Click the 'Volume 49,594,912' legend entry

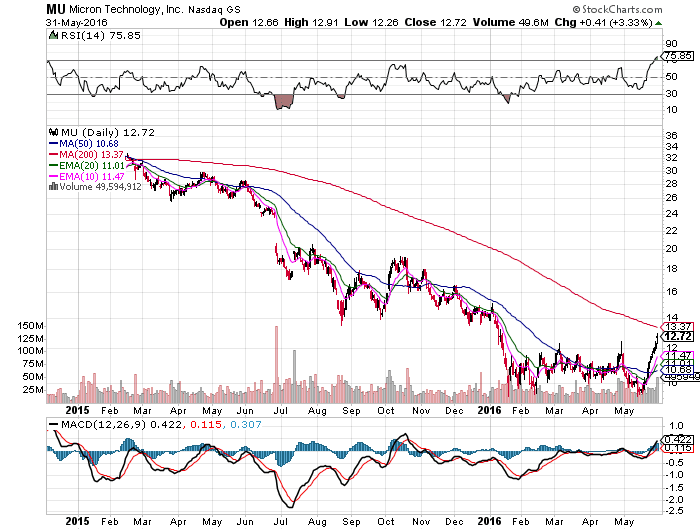100,187
